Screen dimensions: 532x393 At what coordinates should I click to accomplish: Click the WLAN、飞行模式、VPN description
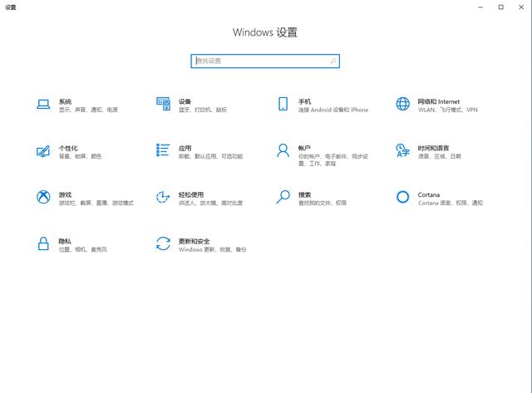click(448, 110)
